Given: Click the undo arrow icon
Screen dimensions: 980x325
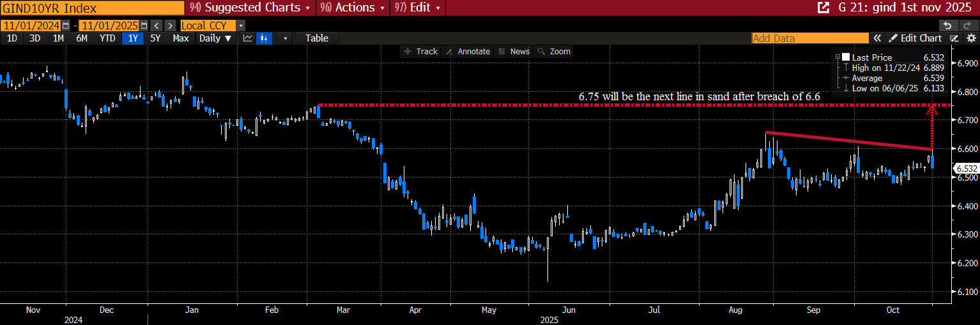Looking at the screenshot, I should pyautogui.click(x=948, y=26).
